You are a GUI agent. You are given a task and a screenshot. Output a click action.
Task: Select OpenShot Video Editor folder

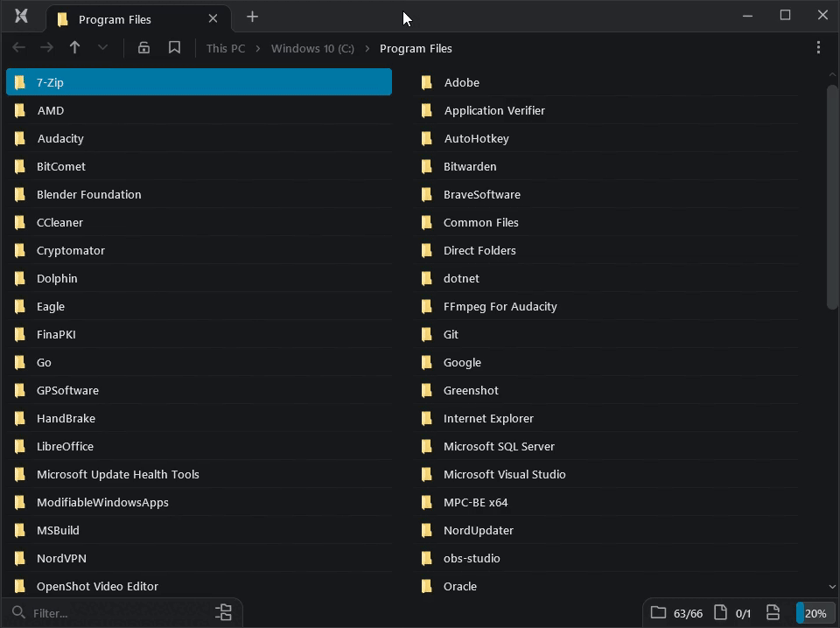pos(199,586)
